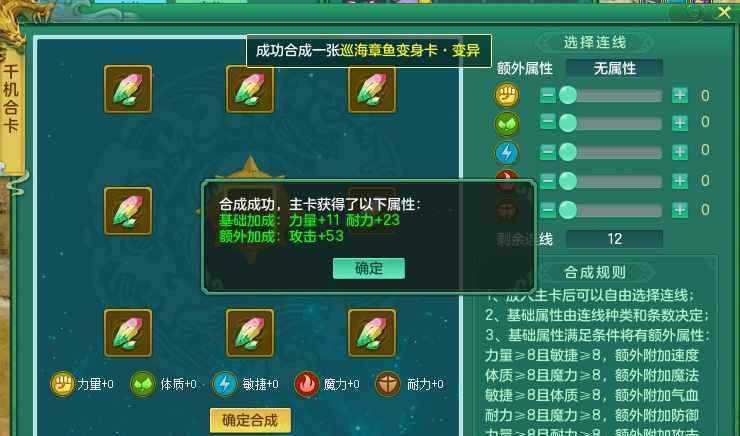Decrease strength line with minus button
The image size is (740, 436).
[547, 95]
